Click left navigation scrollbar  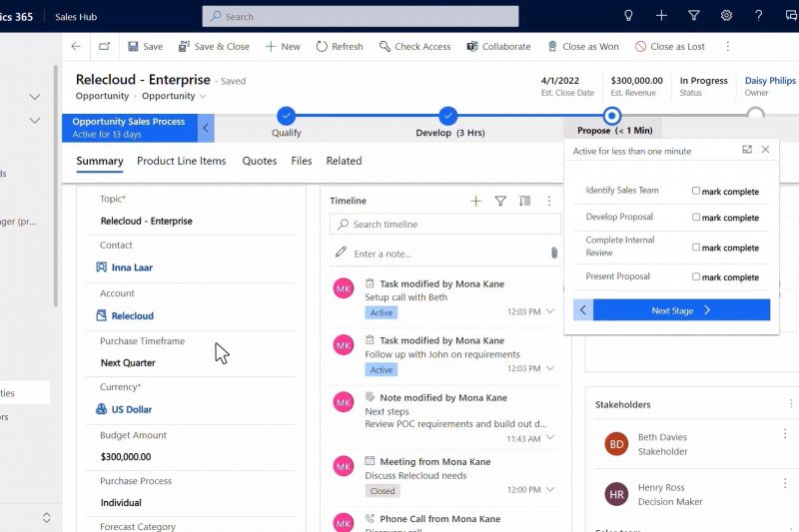pyautogui.click(x=56, y=186)
